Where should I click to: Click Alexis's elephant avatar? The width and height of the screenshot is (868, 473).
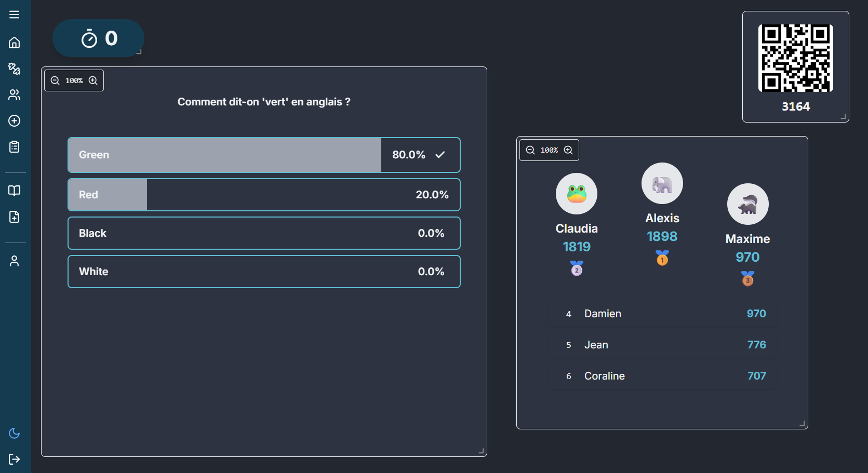click(x=662, y=184)
